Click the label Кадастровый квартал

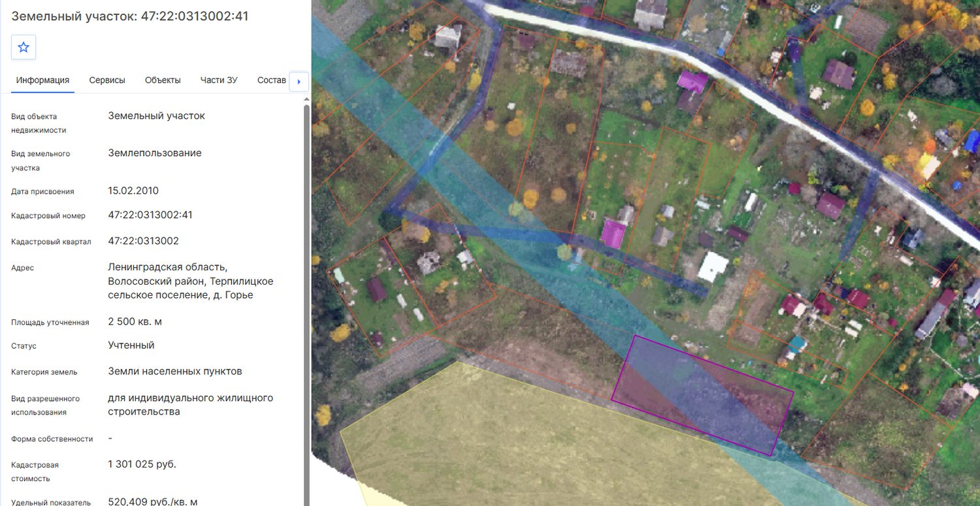pos(51,242)
